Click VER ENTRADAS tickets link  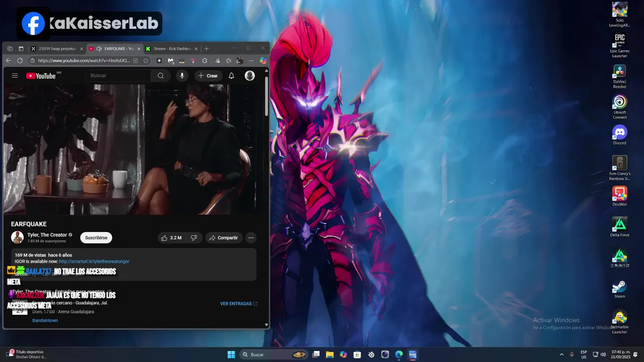point(238,304)
